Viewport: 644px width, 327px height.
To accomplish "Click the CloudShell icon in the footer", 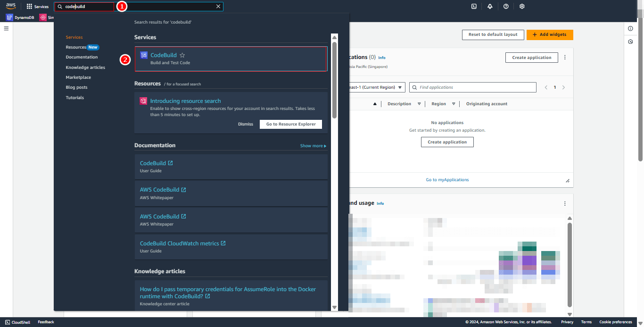I will [8, 322].
